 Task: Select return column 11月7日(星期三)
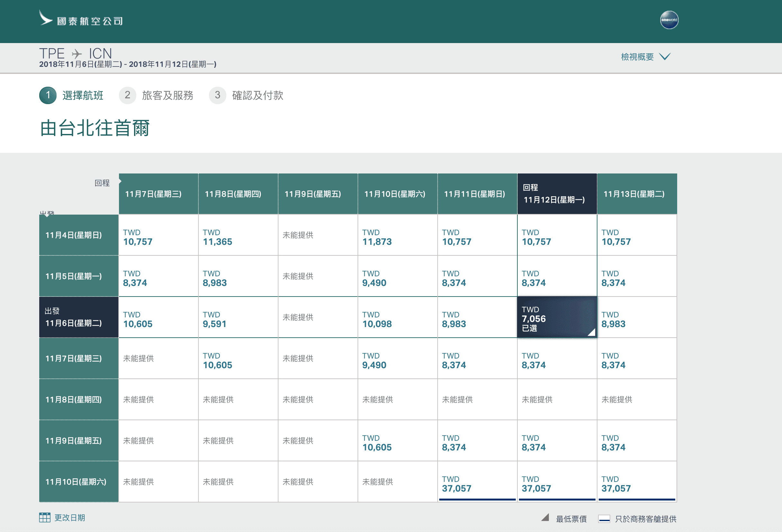pos(159,194)
